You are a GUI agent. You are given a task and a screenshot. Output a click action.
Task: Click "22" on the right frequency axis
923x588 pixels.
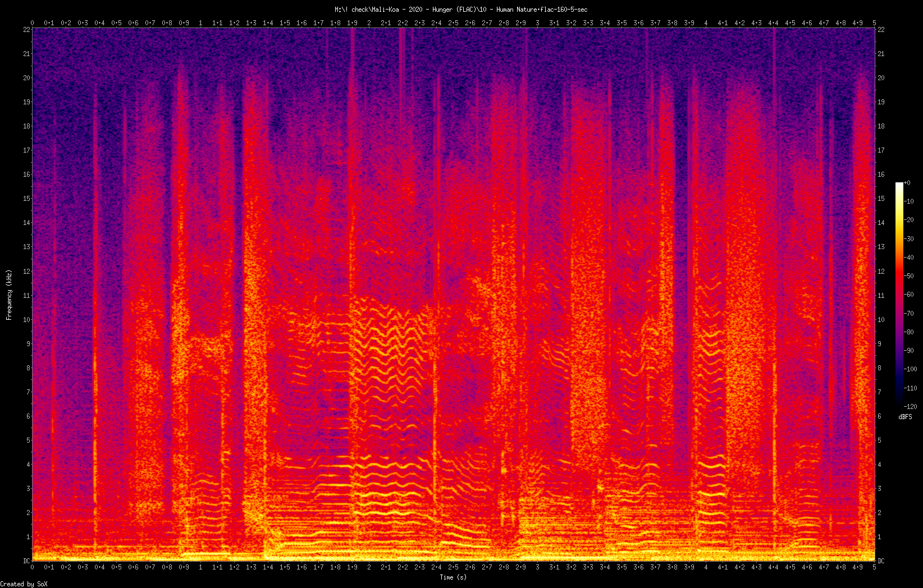click(881, 30)
